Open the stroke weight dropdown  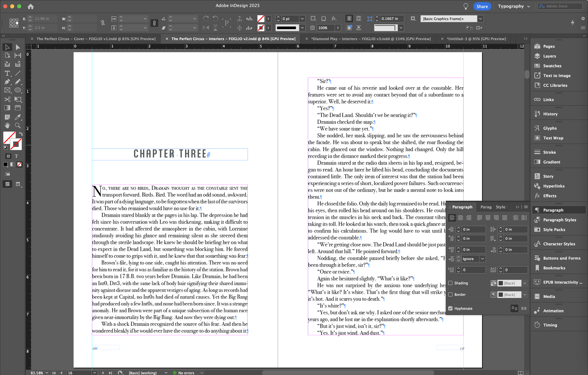(x=302, y=19)
